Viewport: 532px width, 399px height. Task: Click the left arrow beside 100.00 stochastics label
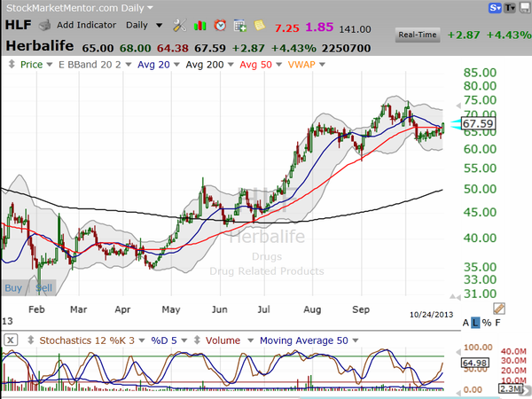point(458,351)
